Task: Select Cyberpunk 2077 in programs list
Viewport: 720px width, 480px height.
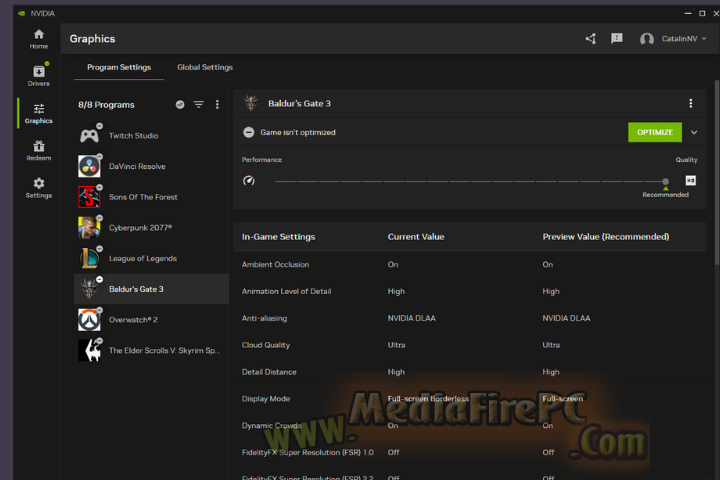Action: (151, 228)
